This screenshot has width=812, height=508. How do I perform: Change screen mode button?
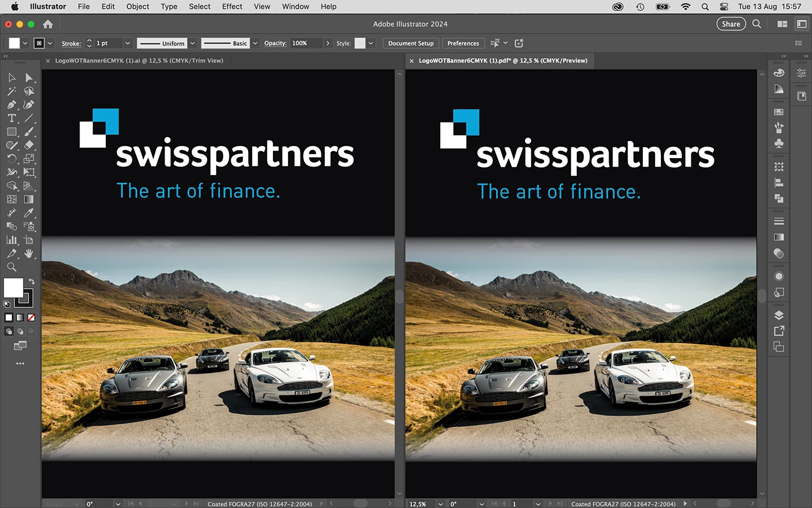pos(20,345)
